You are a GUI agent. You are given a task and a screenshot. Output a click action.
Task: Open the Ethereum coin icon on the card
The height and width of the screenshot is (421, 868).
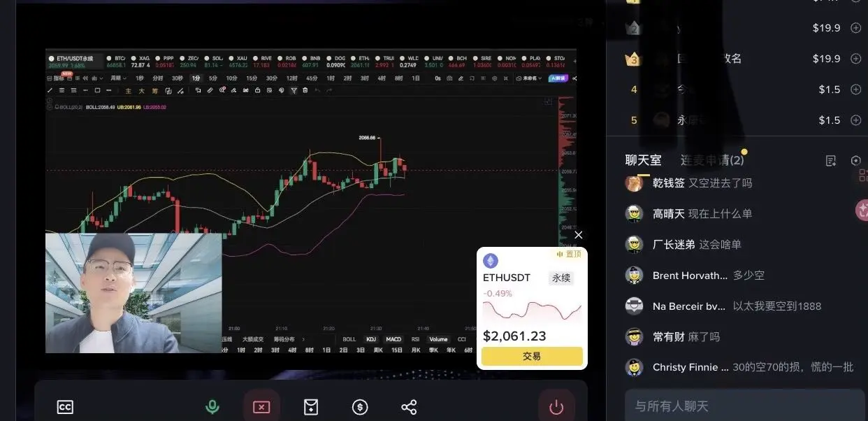(x=491, y=261)
